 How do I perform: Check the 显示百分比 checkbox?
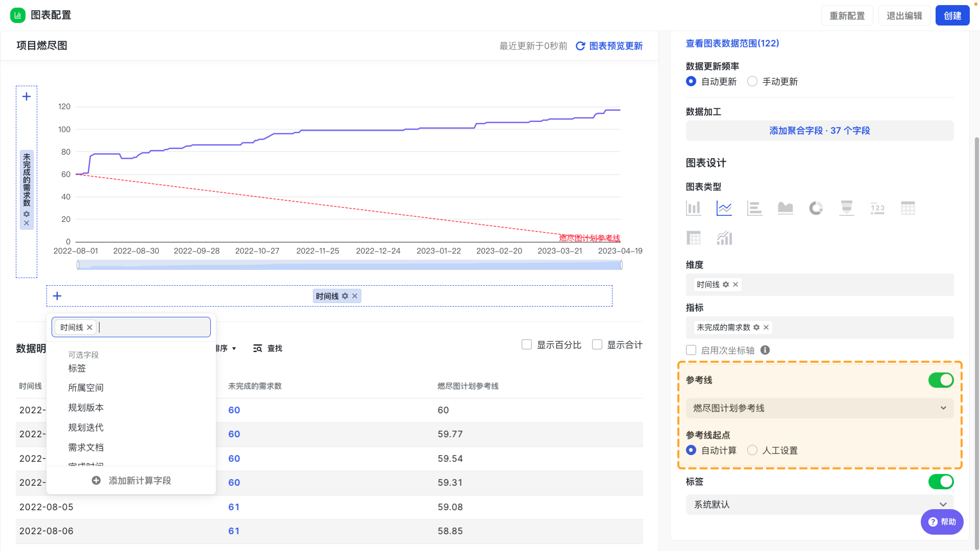pos(526,345)
